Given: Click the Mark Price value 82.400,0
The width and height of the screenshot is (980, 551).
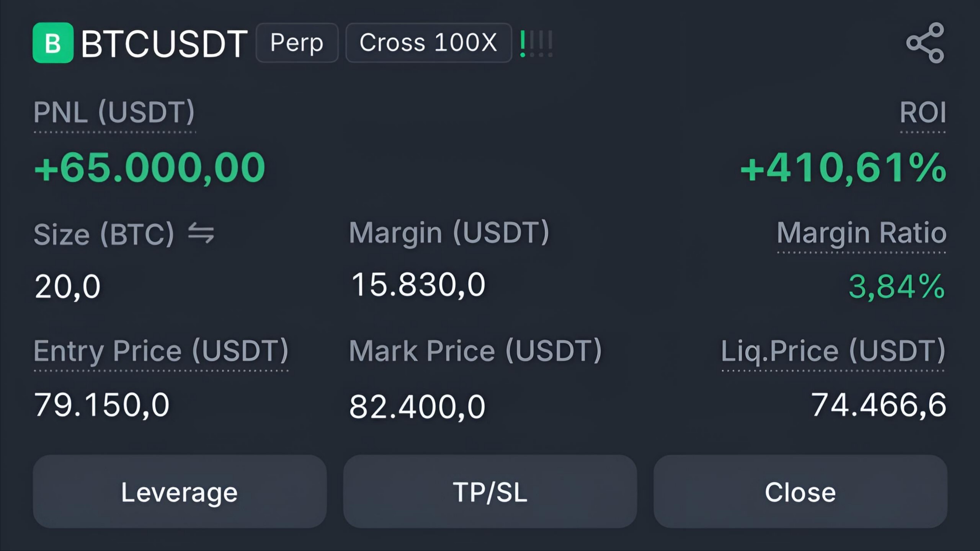Looking at the screenshot, I should point(417,406).
